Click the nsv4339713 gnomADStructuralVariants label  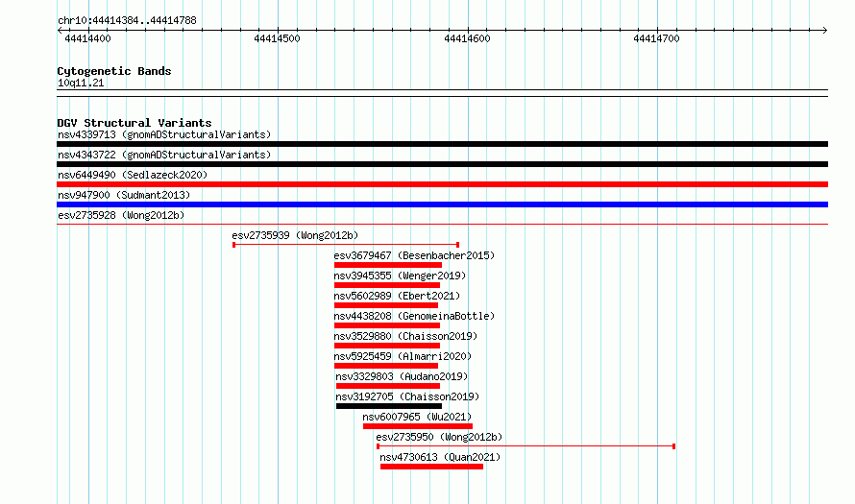pyautogui.click(x=164, y=134)
